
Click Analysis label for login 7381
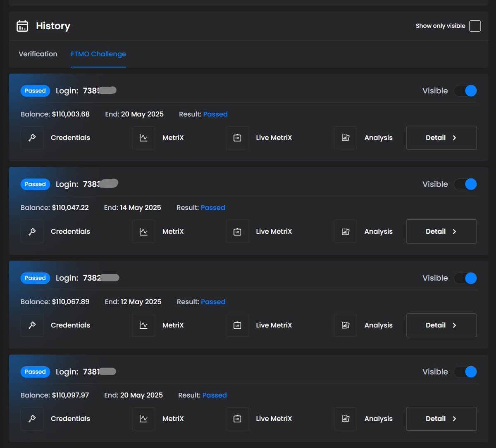point(379,419)
